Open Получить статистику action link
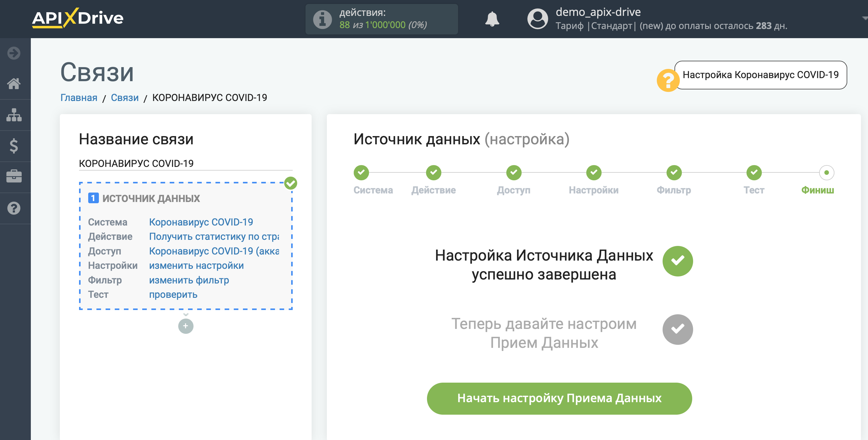 pos(214,236)
